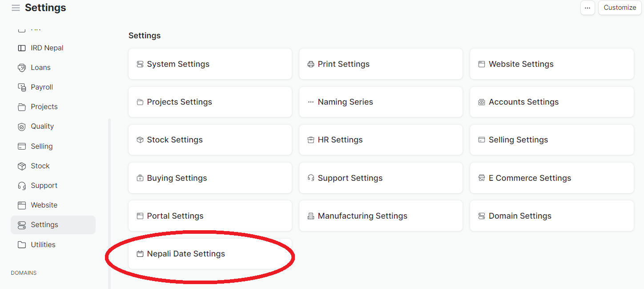This screenshot has height=289, width=644.
Task: Select the Website Settings icon
Action: tap(482, 64)
